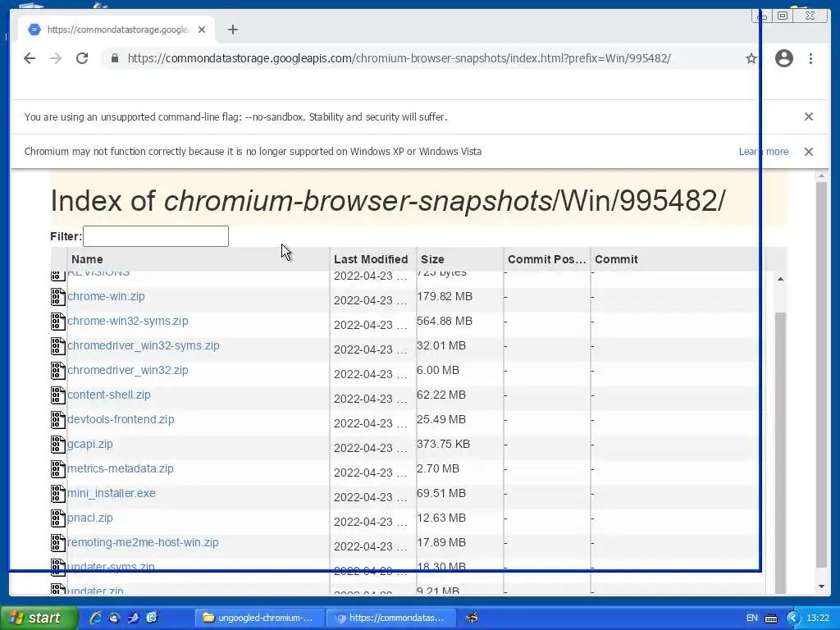Download remoting-me2me-host-win.zip
The height and width of the screenshot is (630, 840).
pyautogui.click(x=143, y=543)
